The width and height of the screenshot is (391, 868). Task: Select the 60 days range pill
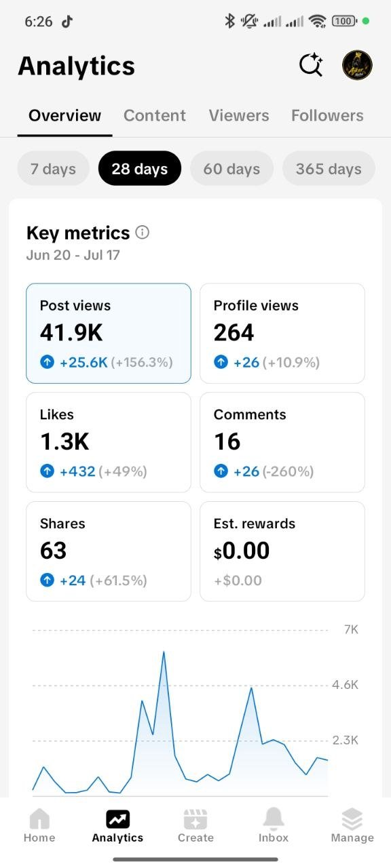coord(231,168)
